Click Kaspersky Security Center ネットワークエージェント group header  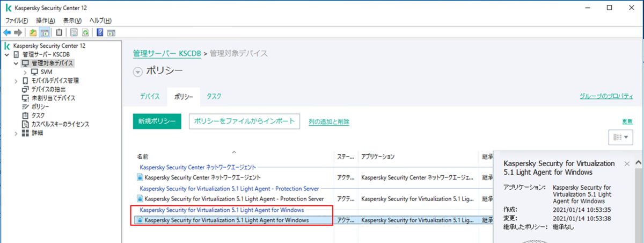[198, 167]
